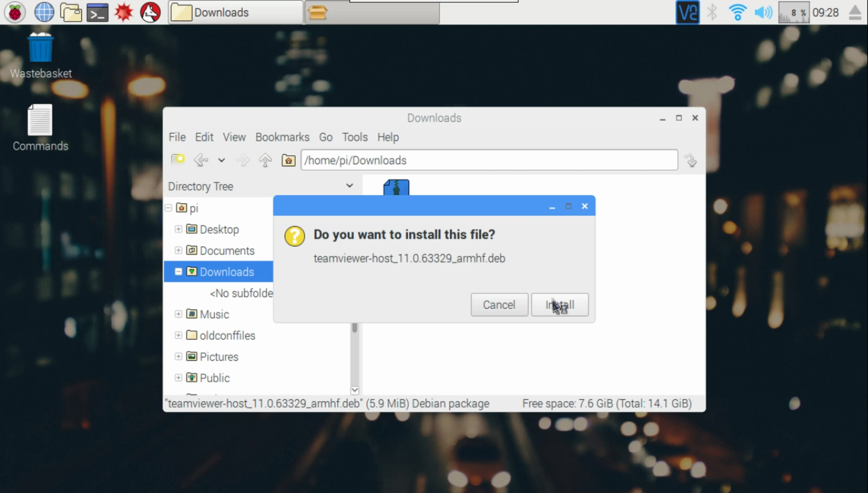Screen dimensions: 868x493
Task: Collapse the Downloads tree node
Action: [x=179, y=271]
